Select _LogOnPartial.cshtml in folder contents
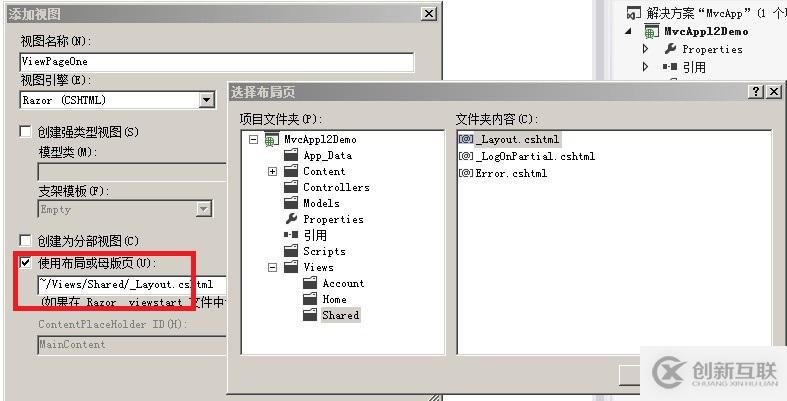This screenshot has width=787, height=401. point(536,156)
